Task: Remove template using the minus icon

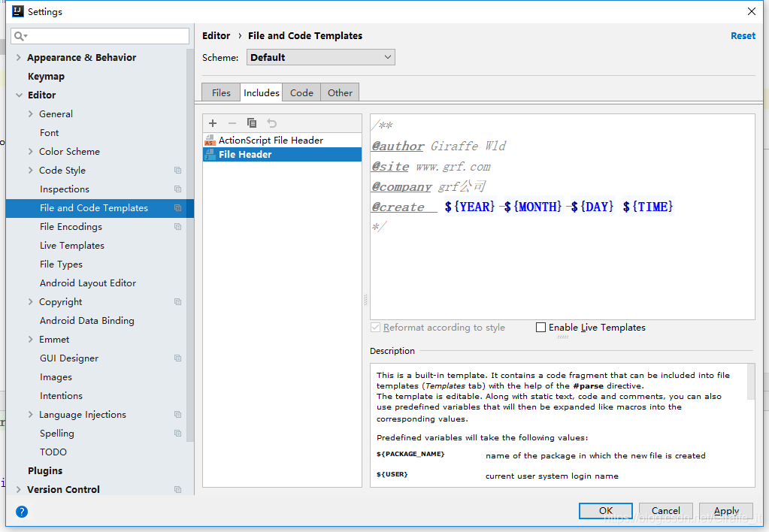Action: (x=232, y=123)
